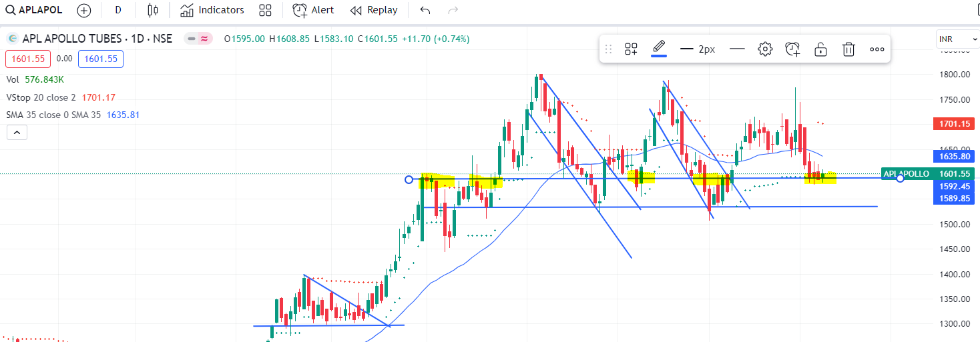This screenshot has width=980, height=342.
Task: Click the 1589.85 line price label
Action: [x=953, y=198]
